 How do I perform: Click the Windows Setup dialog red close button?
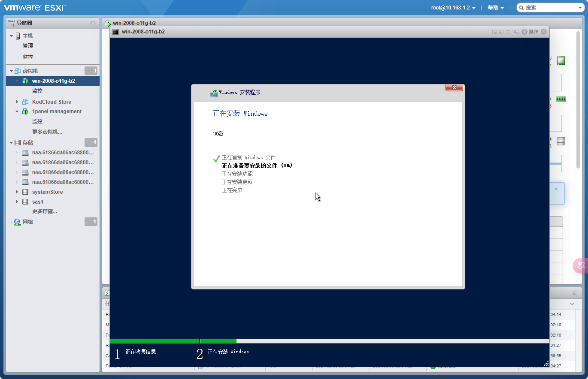(x=454, y=88)
